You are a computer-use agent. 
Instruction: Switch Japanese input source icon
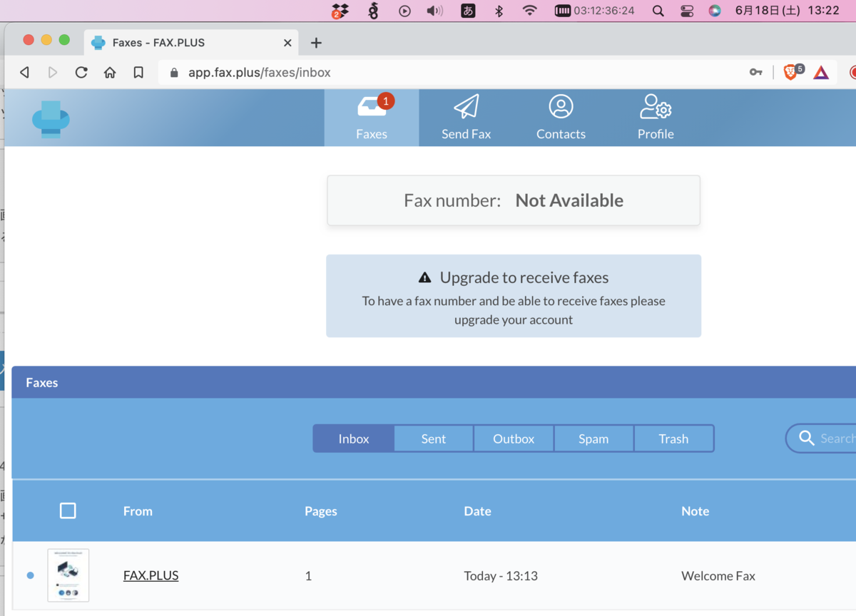(468, 11)
